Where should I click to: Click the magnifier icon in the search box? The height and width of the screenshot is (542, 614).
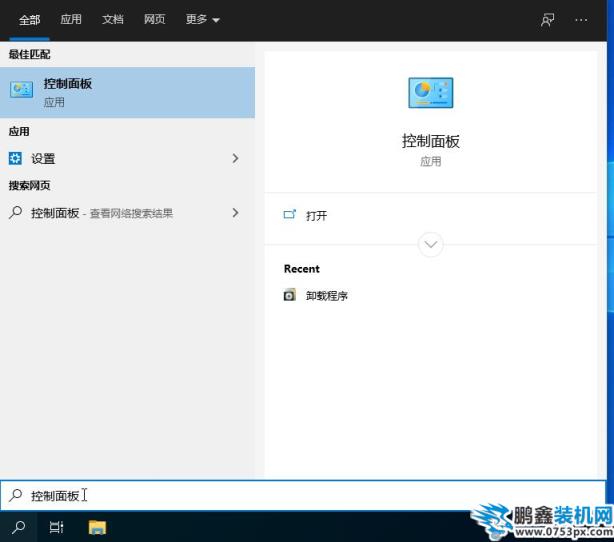coord(16,495)
